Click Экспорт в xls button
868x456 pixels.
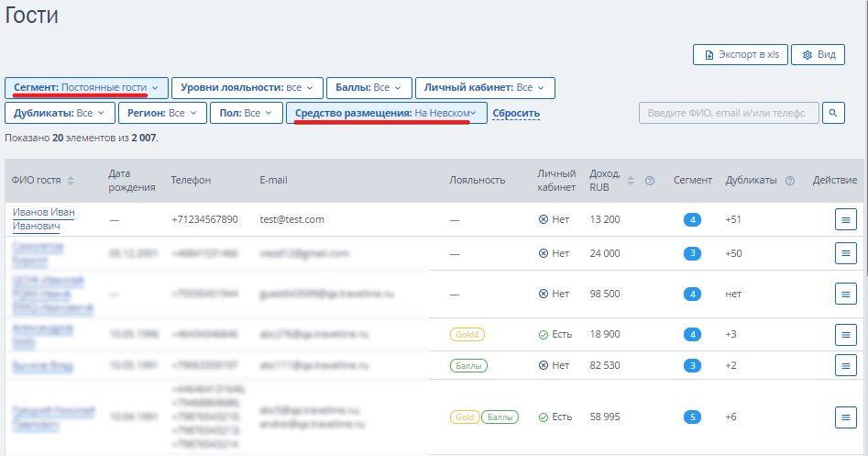pos(740,55)
